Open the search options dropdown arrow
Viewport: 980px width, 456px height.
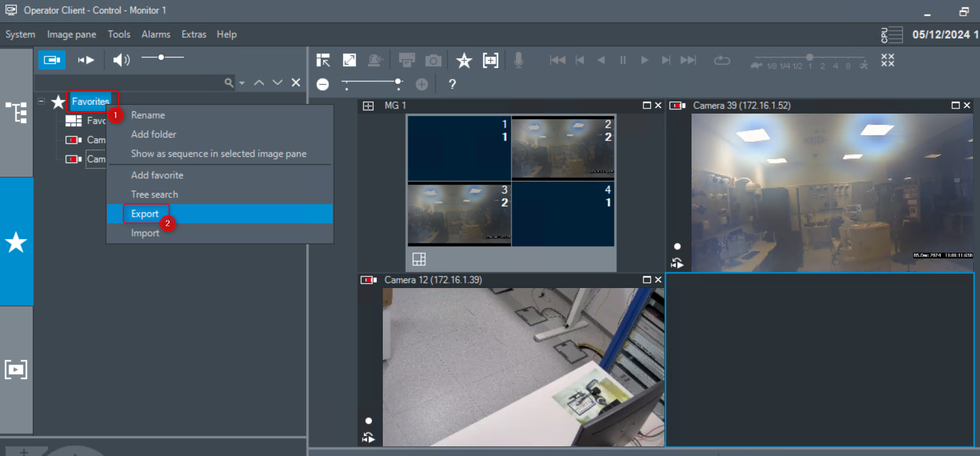242,83
